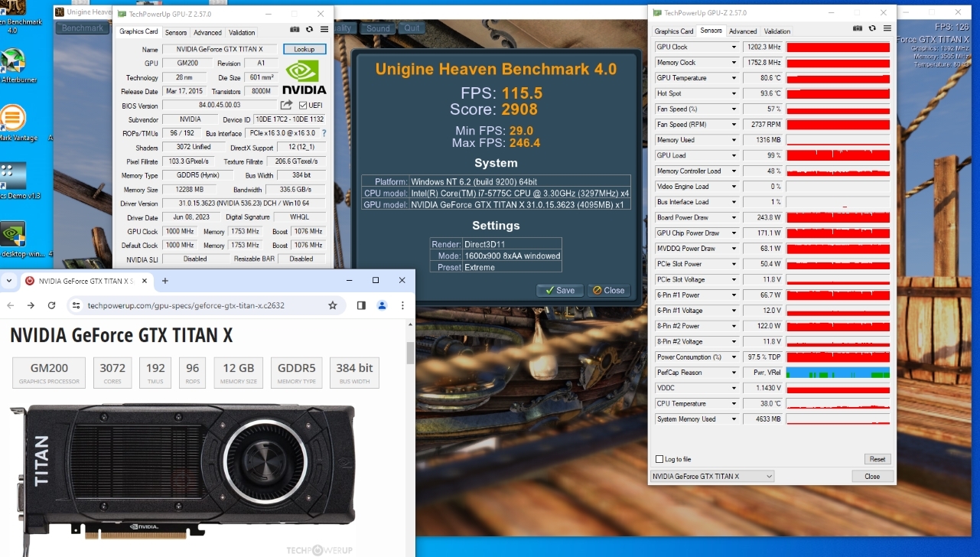Click the Driver Version field in GPU-Z
The height and width of the screenshot is (557, 980).
click(243, 204)
